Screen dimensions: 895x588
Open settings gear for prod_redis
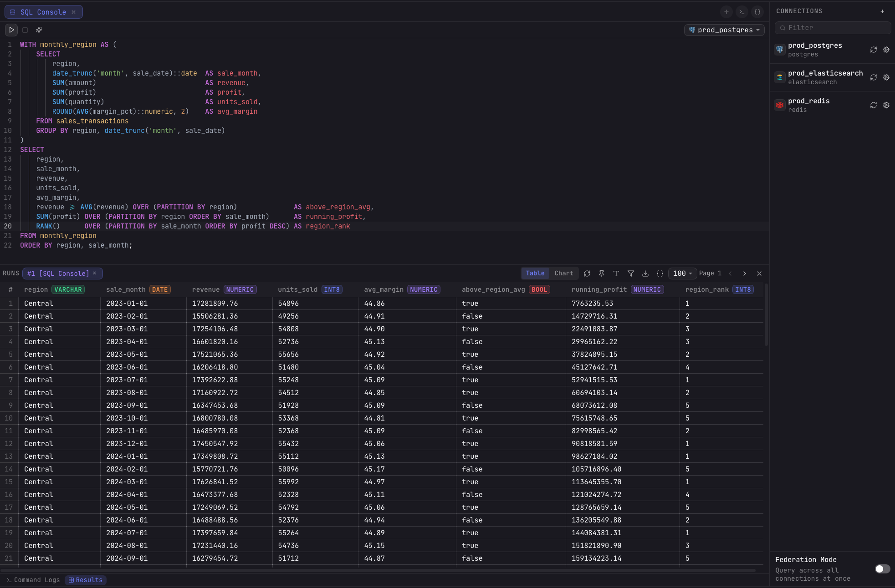point(886,105)
